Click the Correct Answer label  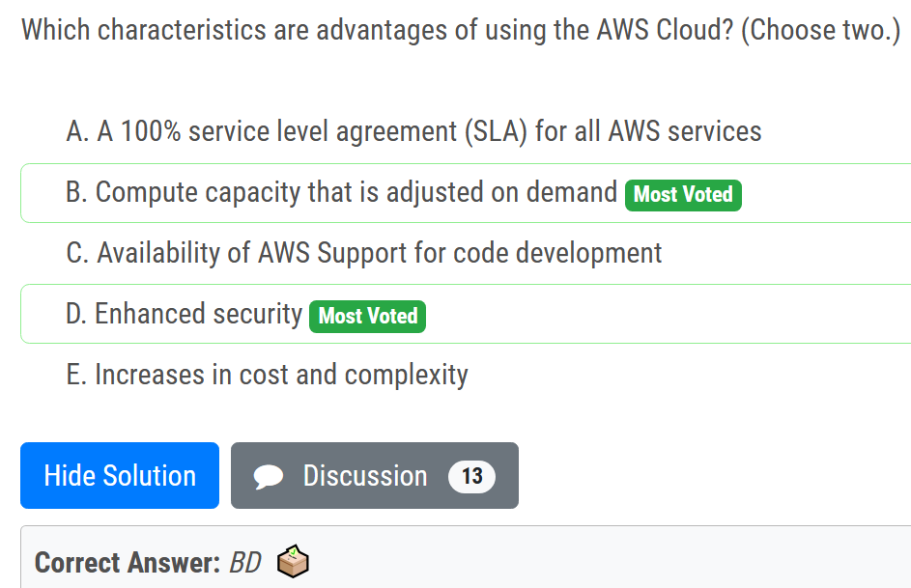(127, 562)
